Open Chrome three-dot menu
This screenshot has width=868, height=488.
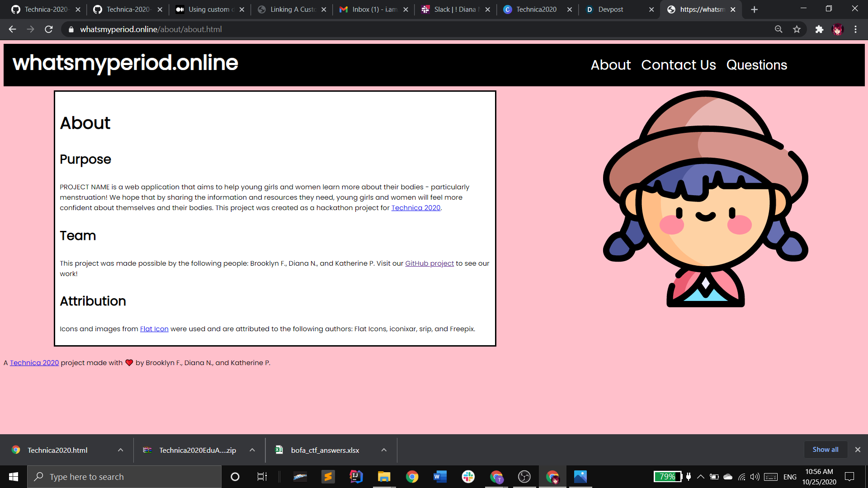tap(855, 29)
